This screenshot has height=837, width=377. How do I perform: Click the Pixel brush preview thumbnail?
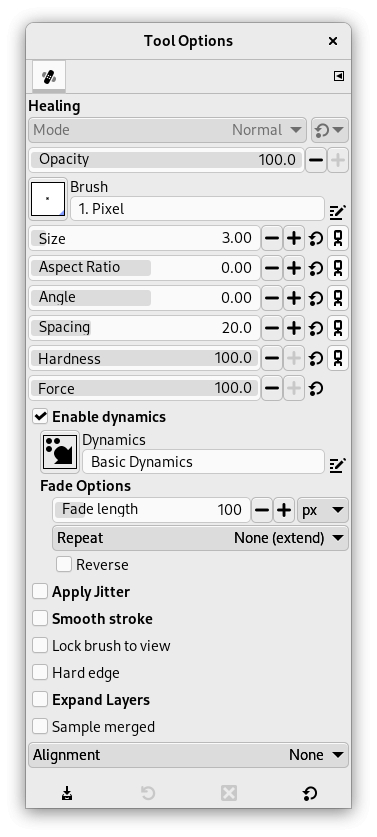(48, 199)
